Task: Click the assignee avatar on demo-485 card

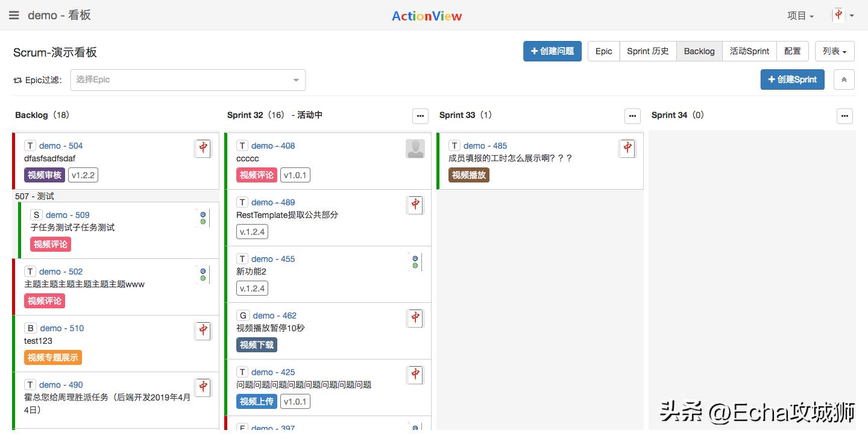Action: [627, 148]
